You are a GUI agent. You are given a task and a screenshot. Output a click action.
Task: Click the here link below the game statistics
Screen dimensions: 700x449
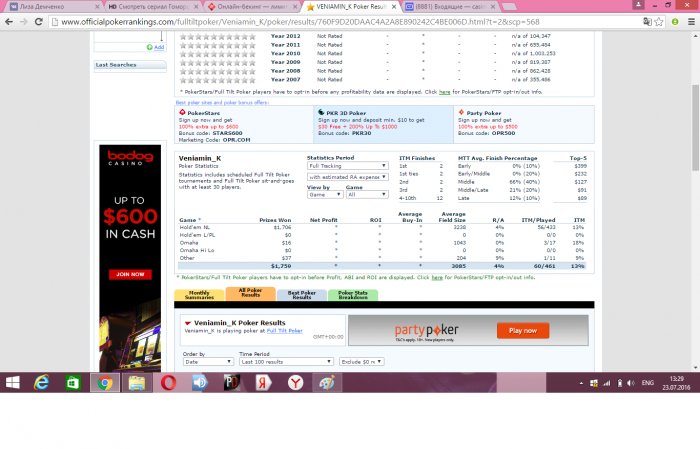(x=437, y=278)
